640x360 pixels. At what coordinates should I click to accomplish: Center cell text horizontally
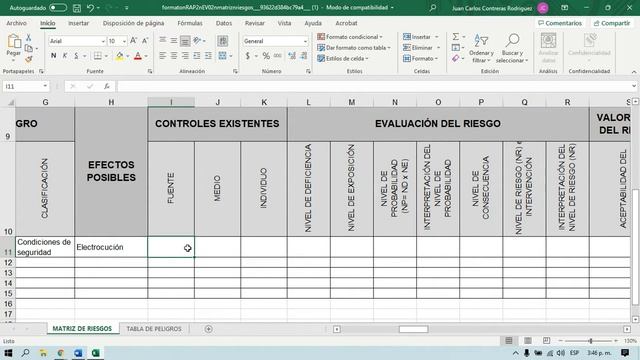[x=174, y=56]
